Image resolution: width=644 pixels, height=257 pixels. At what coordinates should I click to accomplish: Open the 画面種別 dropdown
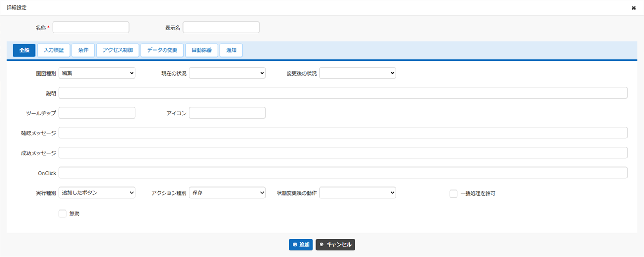[97, 73]
